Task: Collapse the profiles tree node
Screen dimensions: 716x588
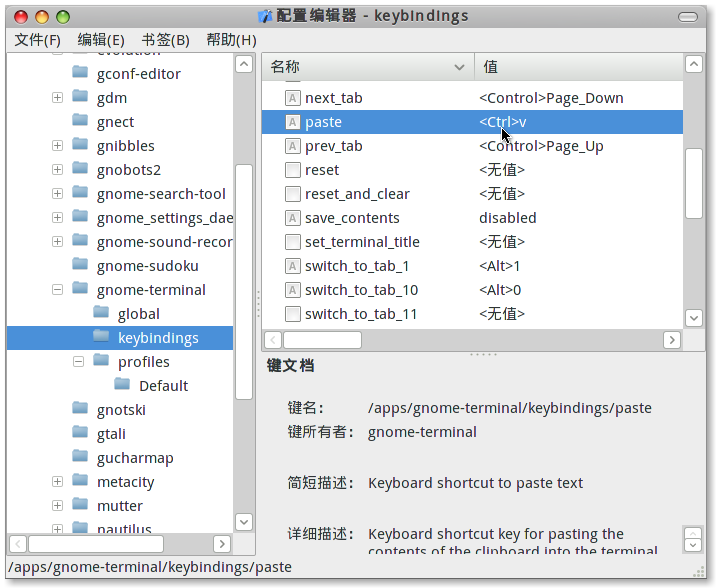Action: tap(79, 362)
